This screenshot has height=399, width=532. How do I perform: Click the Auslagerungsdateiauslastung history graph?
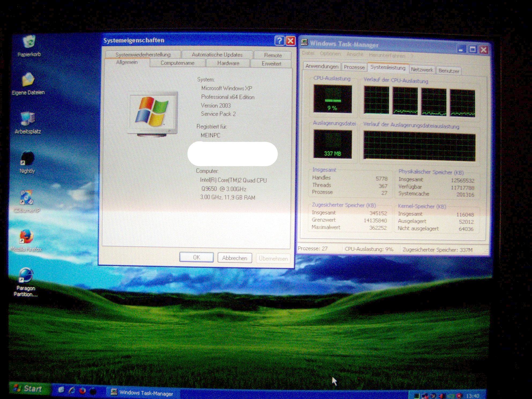419,146
